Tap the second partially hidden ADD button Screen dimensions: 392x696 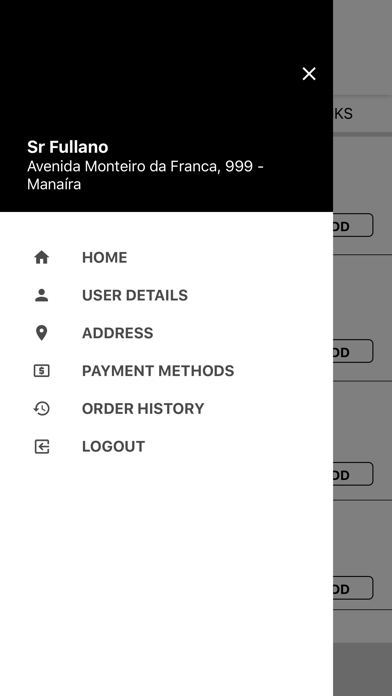click(x=353, y=351)
